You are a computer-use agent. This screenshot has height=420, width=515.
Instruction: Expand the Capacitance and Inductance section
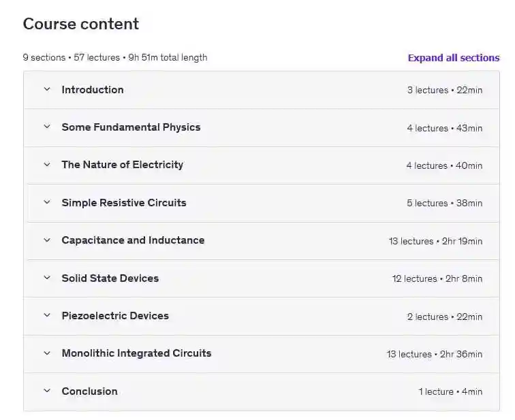coord(133,240)
